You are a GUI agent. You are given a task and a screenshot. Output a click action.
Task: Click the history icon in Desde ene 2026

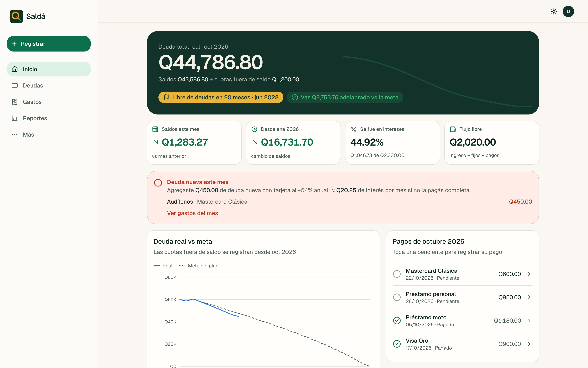tap(254, 129)
